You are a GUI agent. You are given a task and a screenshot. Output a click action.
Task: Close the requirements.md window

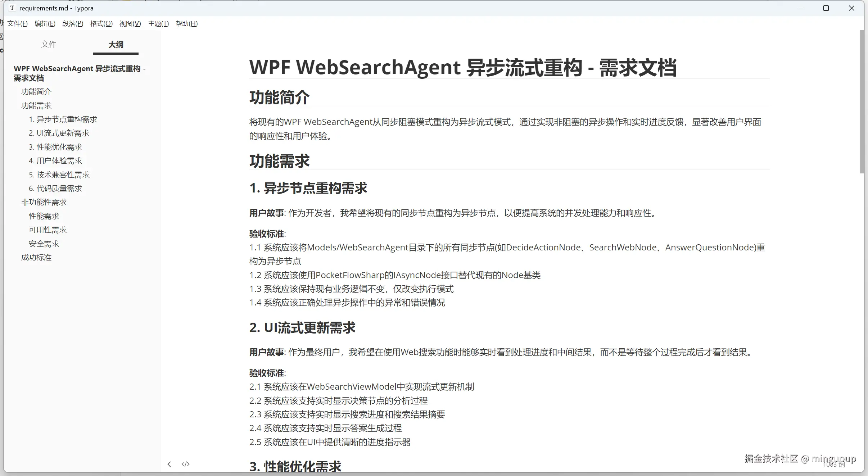tap(851, 8)
